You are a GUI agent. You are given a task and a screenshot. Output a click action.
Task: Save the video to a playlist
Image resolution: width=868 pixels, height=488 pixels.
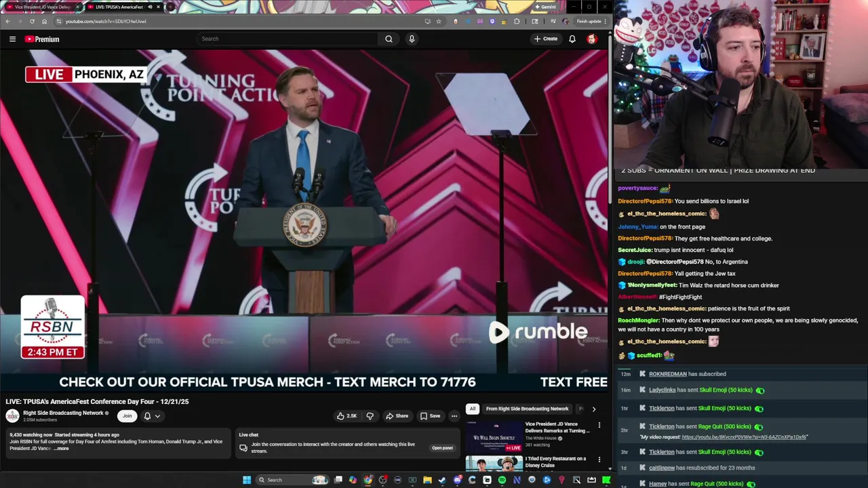coord(430,416)
